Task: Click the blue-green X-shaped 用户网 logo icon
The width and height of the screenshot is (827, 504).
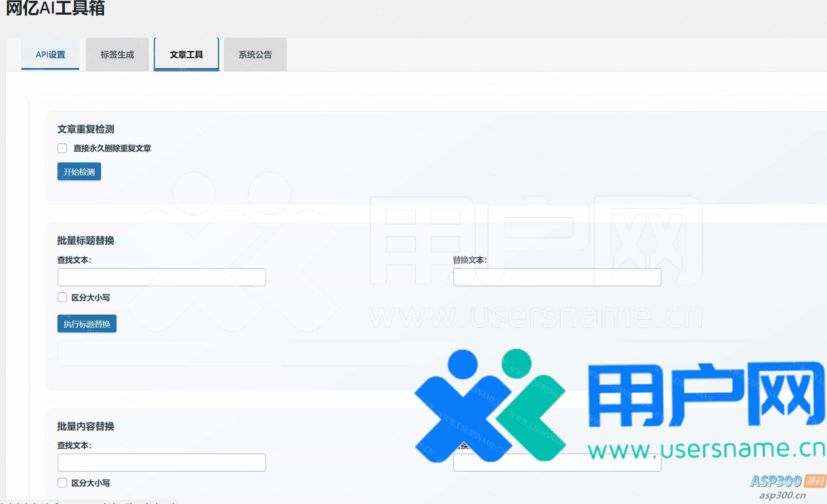Action: tap(489, 406)
